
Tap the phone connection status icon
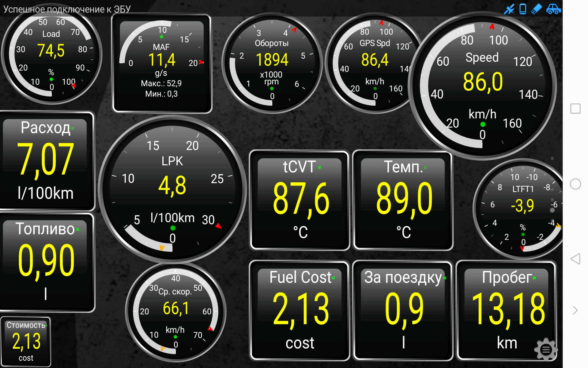click(x=523, y=9)
